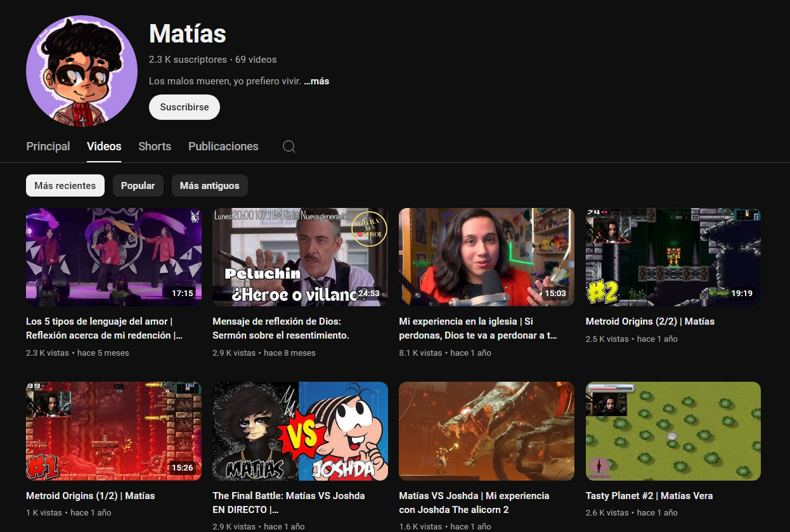Open the '5 tipos de lenguaje del amor' thumbnail

point(113,257)
